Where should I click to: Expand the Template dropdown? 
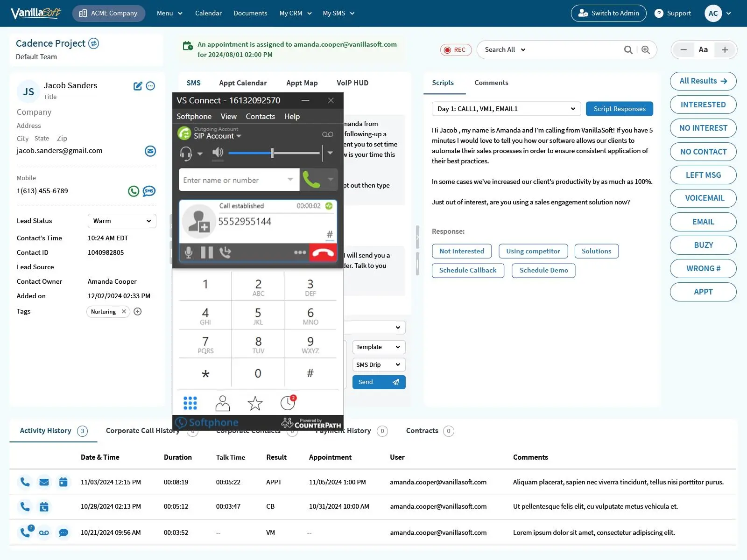click(379, 347)
